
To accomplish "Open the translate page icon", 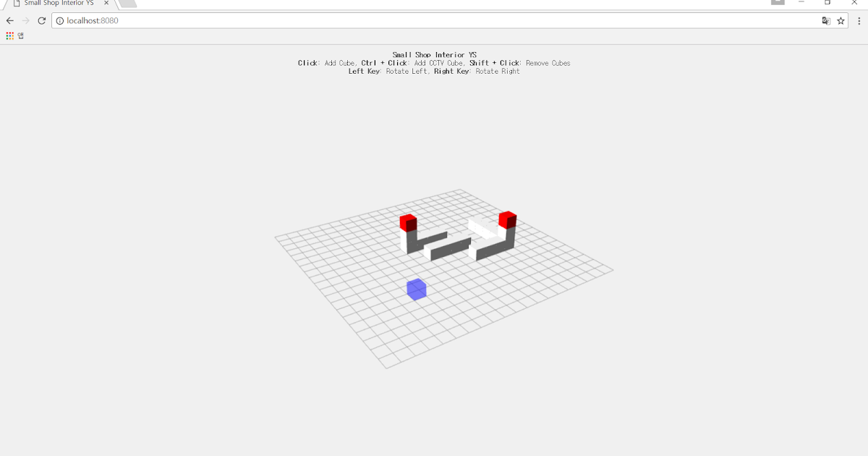I will (826, 21).
